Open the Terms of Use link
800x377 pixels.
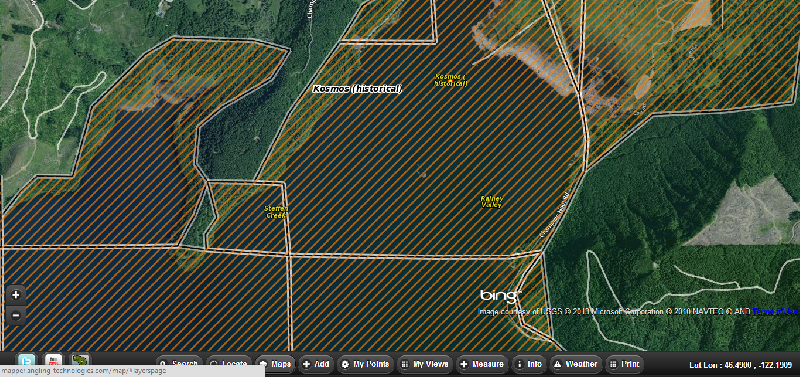[775, 311]
